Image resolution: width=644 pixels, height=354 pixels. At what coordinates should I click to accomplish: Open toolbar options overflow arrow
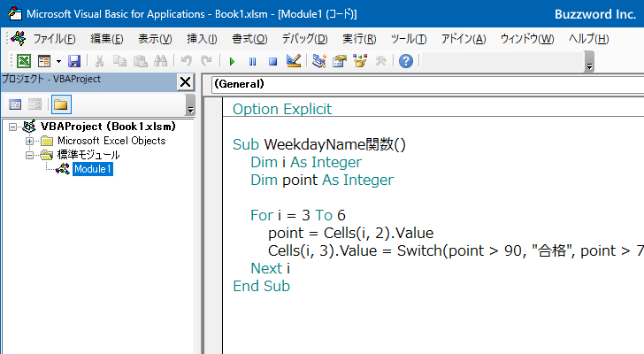click(x=589, y=62)
